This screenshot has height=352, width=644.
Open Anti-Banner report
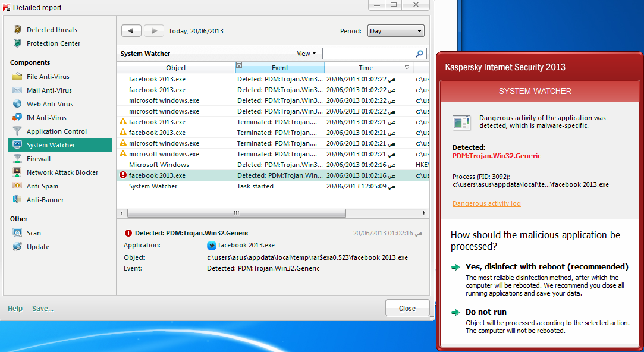click(45, 200)
